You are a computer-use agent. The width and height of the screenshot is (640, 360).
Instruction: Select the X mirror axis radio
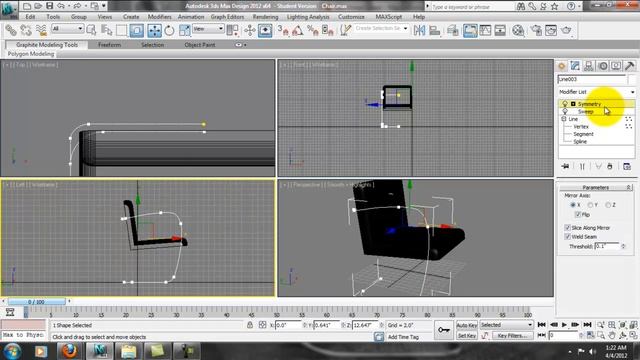(573, 205)
